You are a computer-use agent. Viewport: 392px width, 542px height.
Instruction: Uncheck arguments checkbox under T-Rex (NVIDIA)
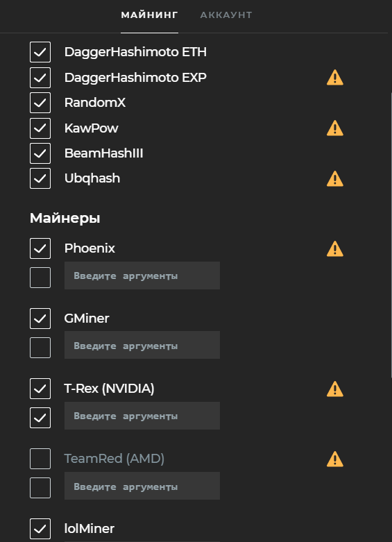tap(40, 418)
